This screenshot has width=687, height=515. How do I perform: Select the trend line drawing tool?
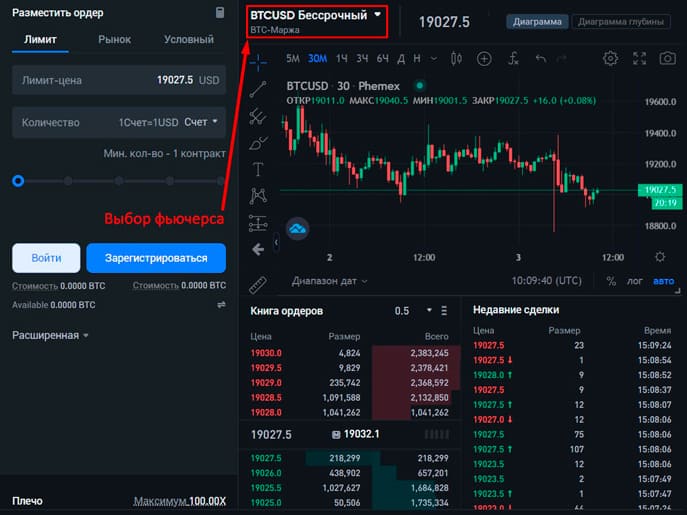pos(258,89)
